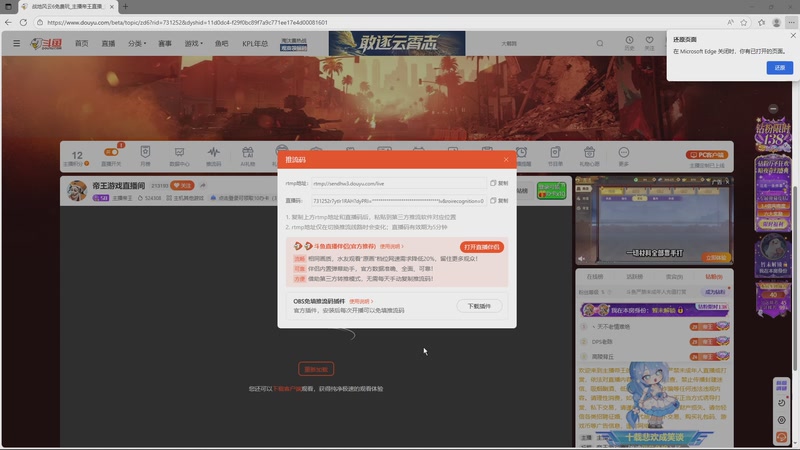Open usage instructions beside 斗鱼直播伴侣
The image size is (800, 450).
pyautogui.click(x=391, y=246)
